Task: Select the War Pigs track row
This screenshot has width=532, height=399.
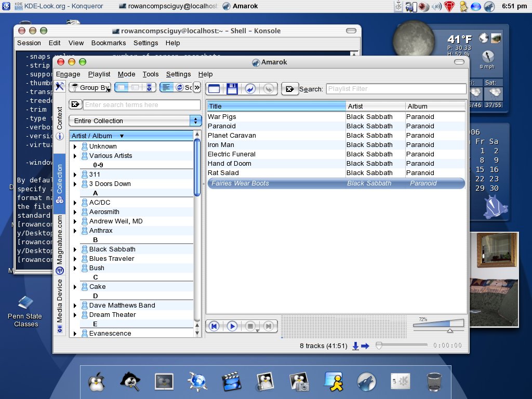Action: (336, 117)
